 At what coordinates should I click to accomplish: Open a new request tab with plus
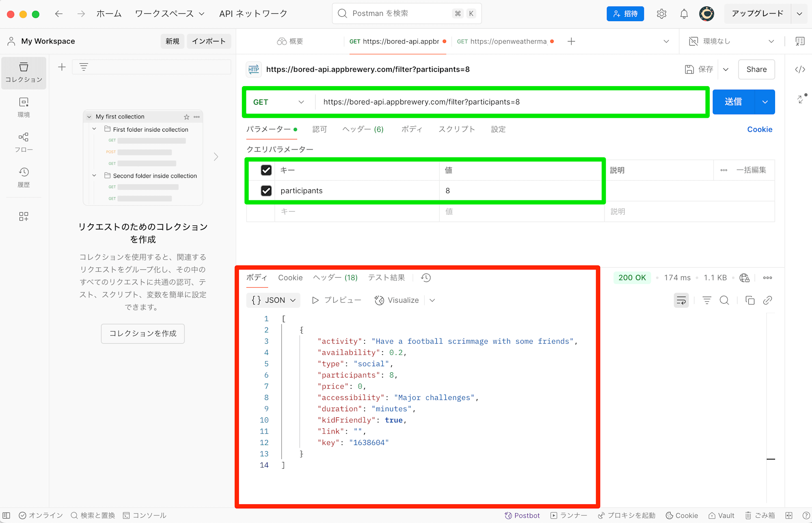pos(571,41)
